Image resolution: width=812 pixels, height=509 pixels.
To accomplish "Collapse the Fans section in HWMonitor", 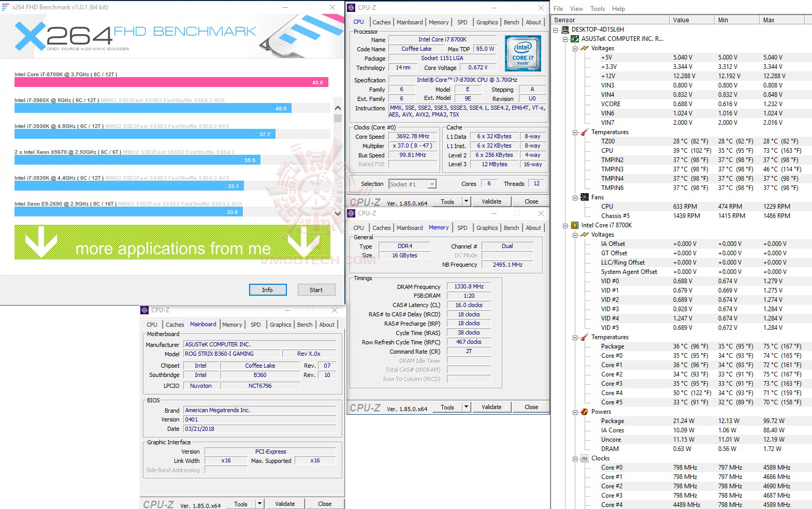I will point(575,197).
